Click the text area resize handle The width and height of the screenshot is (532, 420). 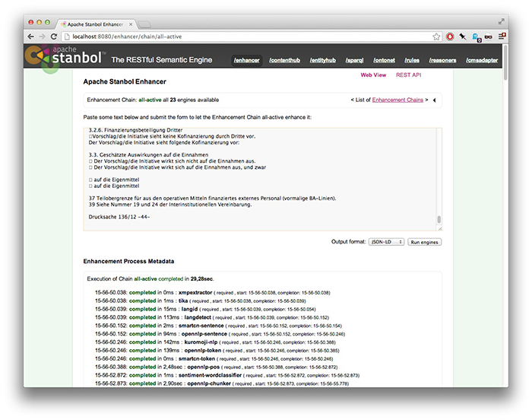440,229
